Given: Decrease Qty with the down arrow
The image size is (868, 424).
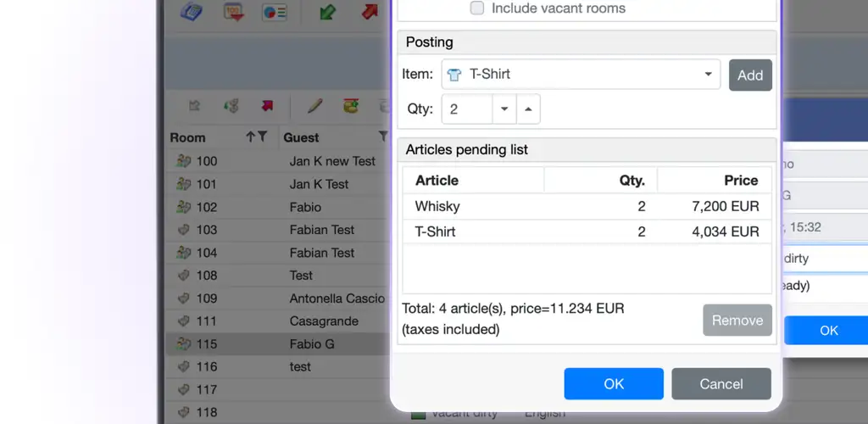Looking at the screenshot, I should tap(504, 109).
